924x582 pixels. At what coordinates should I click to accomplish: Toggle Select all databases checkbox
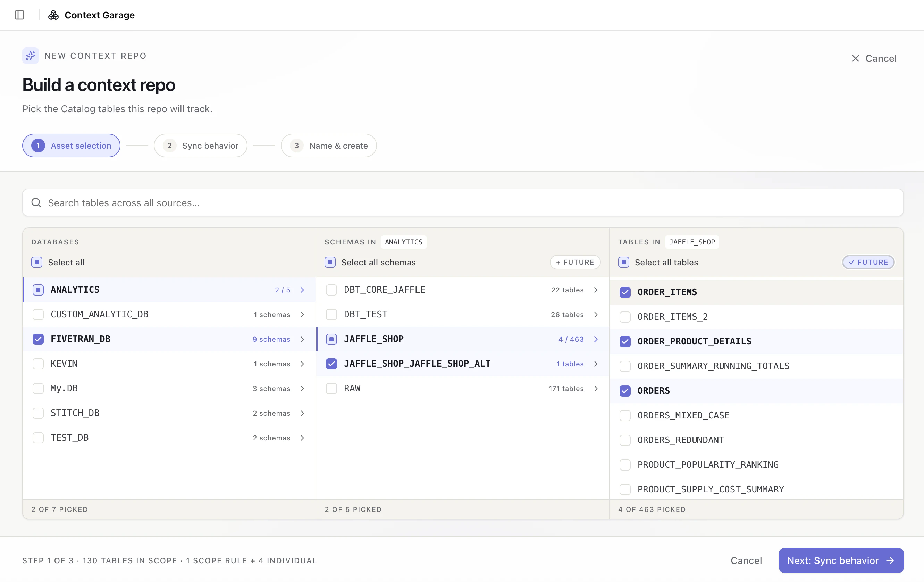click(x=37, y=262)
